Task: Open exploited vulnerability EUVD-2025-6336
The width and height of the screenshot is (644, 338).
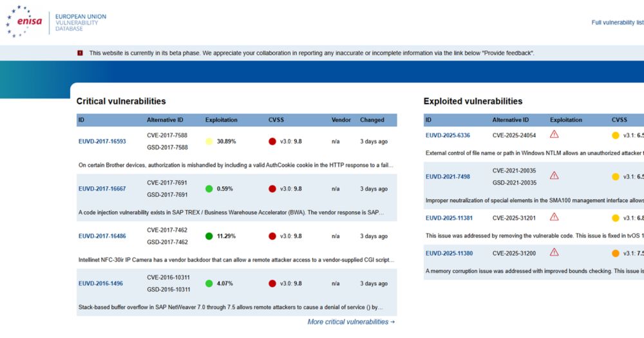Action: pos(448,136)
